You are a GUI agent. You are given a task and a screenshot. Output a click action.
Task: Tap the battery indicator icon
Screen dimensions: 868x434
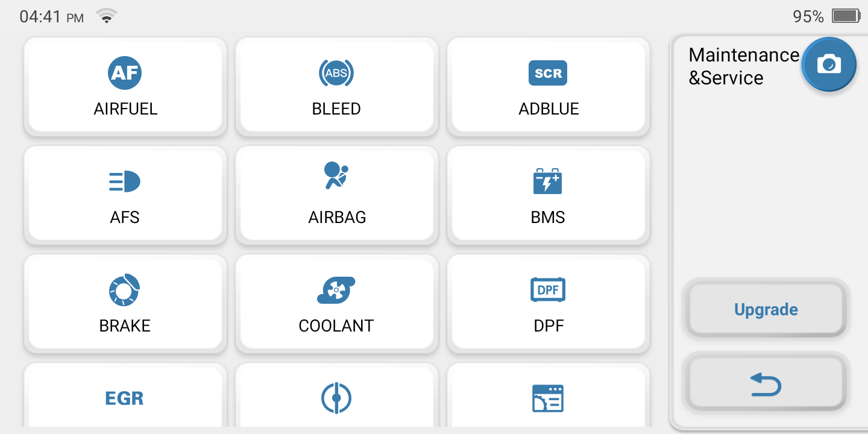pos(846,16)
